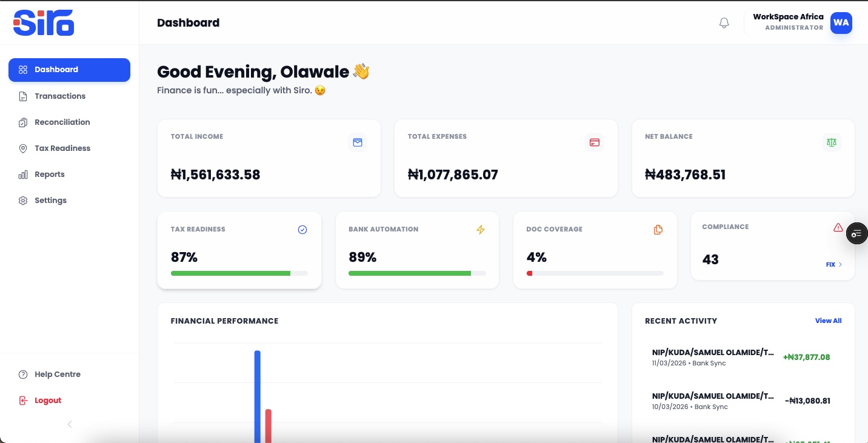Open the 10/03/2026 Bank Sync transaction
The height and width of the screenshot is (443, 868).
(743, 401)
